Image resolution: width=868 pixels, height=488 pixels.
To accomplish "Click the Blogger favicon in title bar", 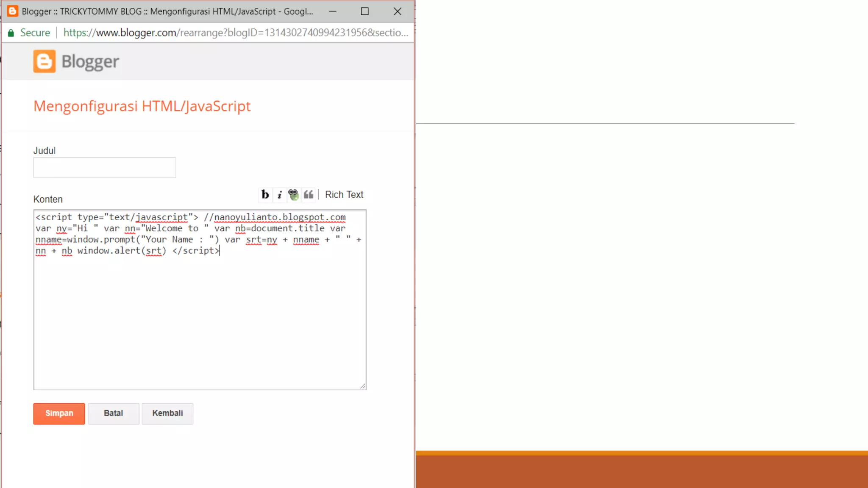I will pyautogui.click(x=12, y=11).
